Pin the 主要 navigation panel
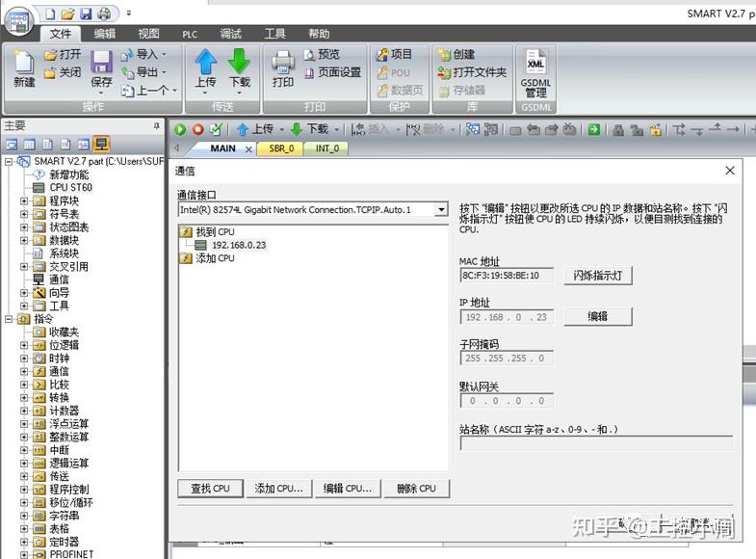 pos(157,126)
